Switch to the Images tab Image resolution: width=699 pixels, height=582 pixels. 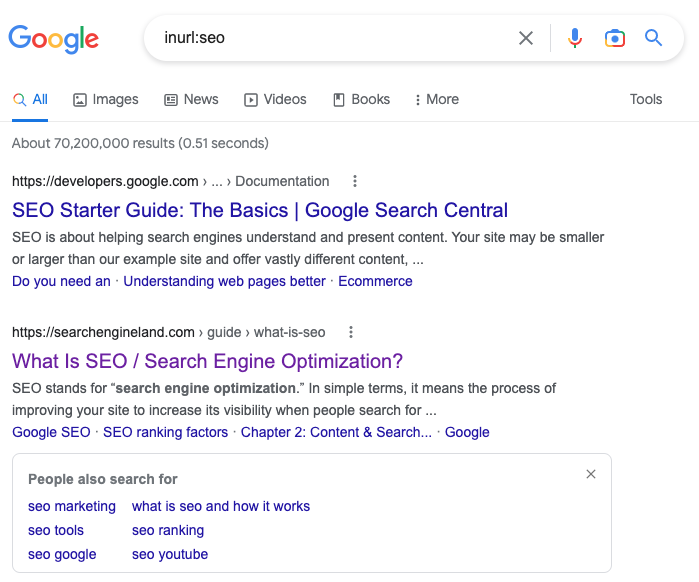tap(106, 99)
